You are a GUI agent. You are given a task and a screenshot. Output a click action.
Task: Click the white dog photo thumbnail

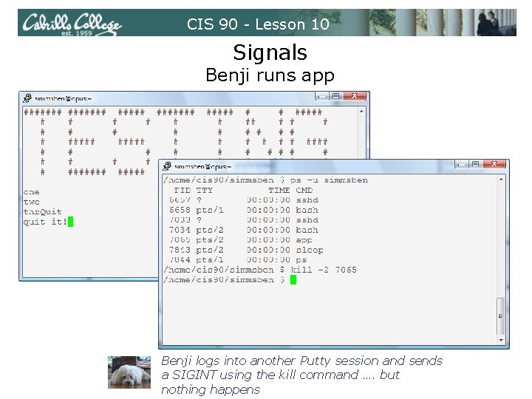point(129,372)
